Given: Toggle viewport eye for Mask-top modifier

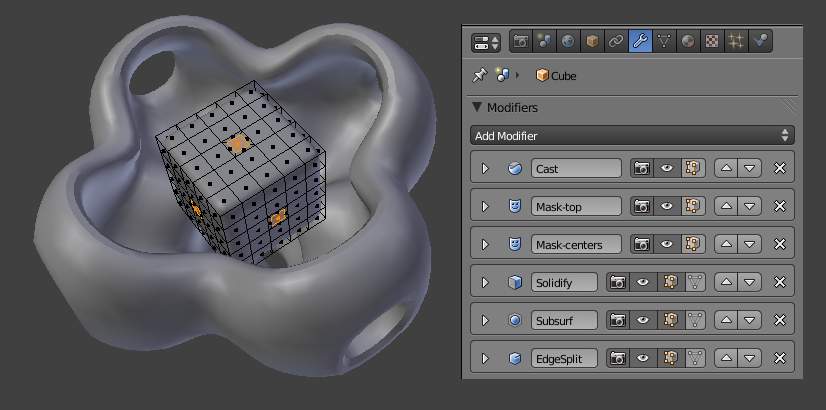Looking at the screenshot, I should click(x=667, y=207).
